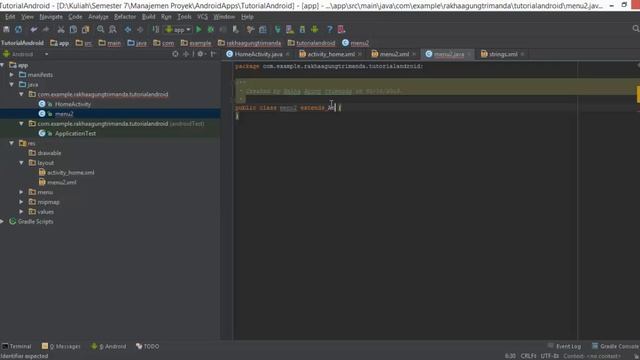The height and width of the screenshot is (360, 640).
Task: Click the Synchronize toolbar icon
Action: pos(18,29)
